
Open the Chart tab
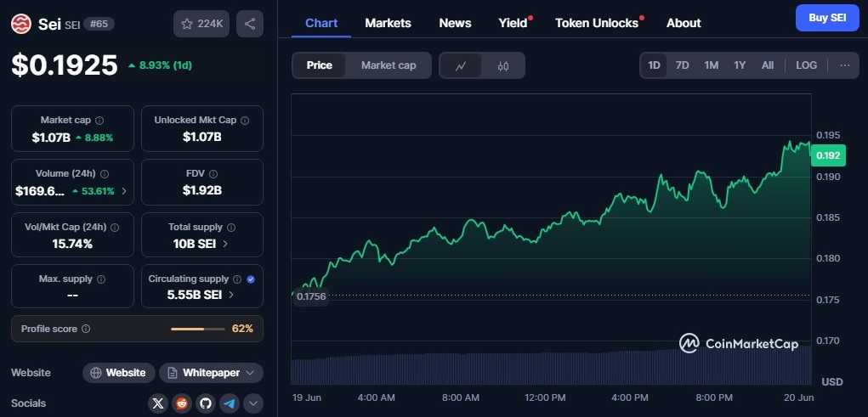tap(321, 23)
